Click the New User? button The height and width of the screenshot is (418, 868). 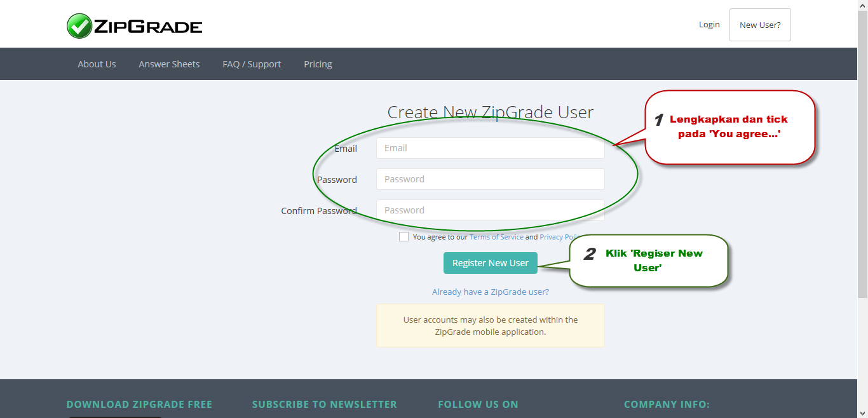760,25
